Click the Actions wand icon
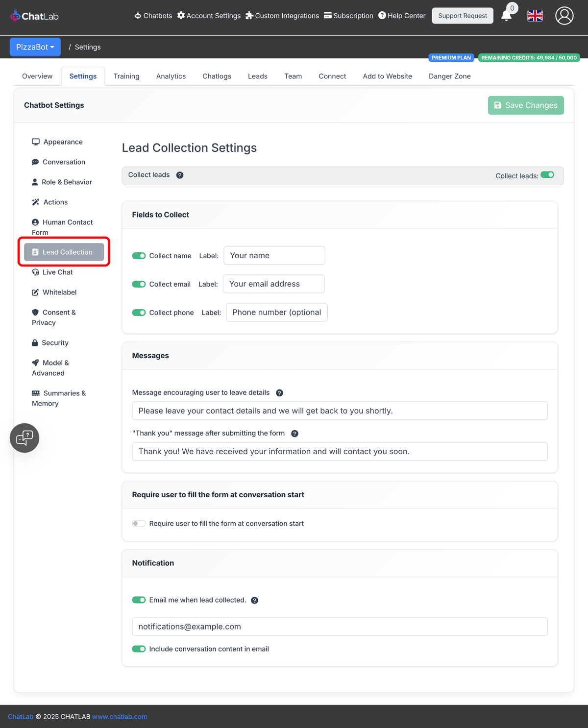This screenshot has height=728, width=588. (35, 202)
